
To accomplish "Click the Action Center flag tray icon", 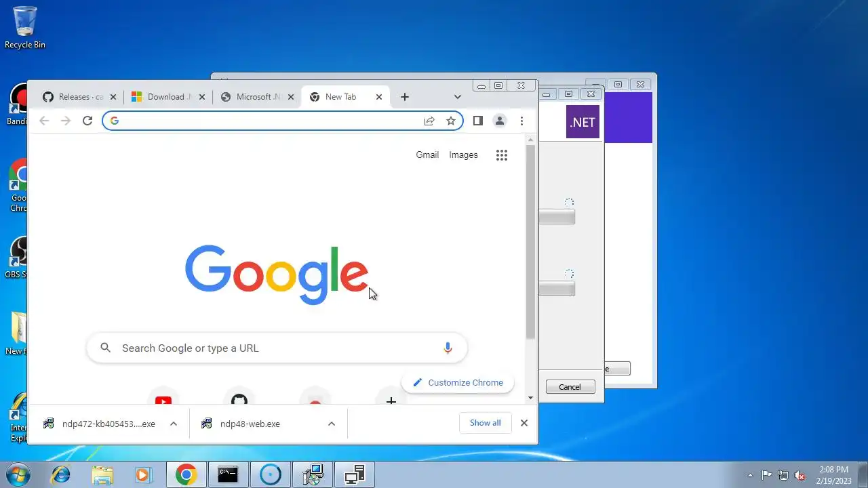I will pyautogui.click(x=767, y=475).
